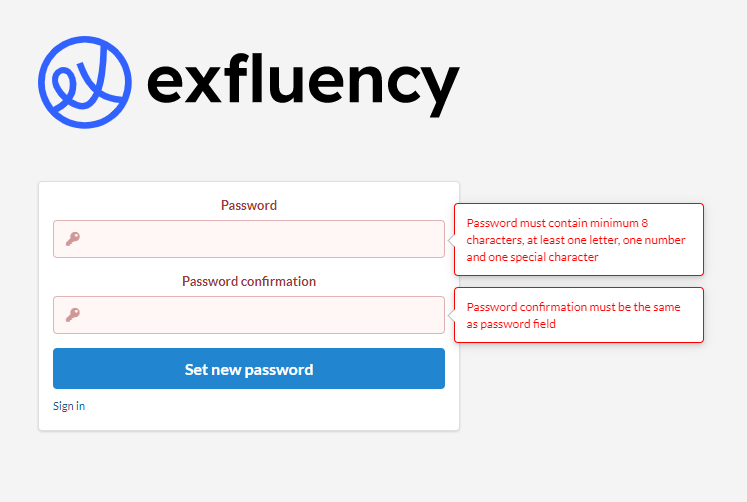
Task: Click the pointer arrow of password requirements tooltip
Action: point(451,239)
